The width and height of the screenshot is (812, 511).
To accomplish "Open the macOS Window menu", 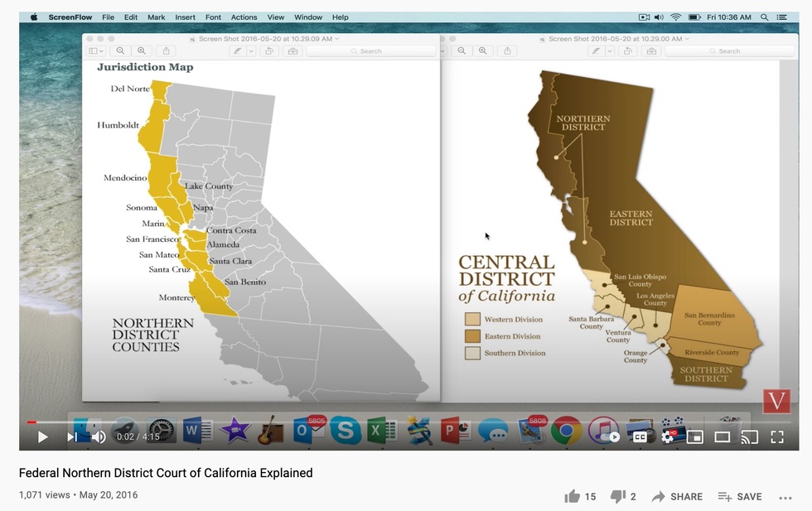I will tap(307, 17).
